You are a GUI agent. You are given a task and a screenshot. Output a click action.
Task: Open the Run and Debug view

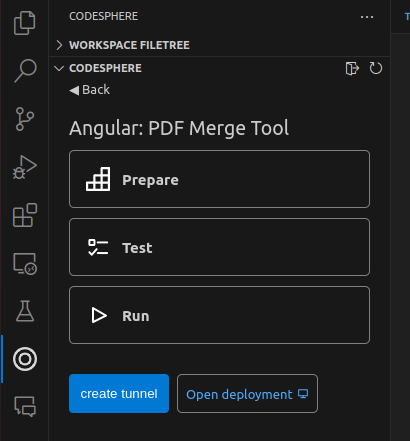tap(25, 167)
